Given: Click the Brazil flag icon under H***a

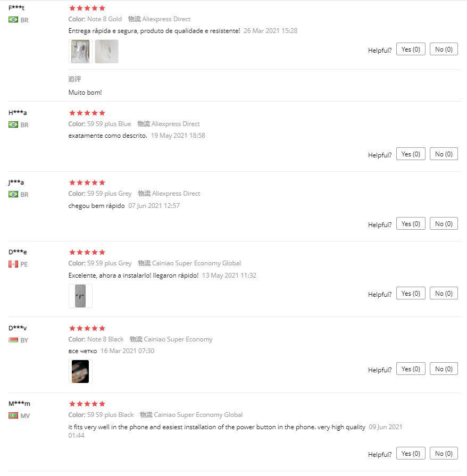Looking at the screenshot, I should [x=13, y=124].
